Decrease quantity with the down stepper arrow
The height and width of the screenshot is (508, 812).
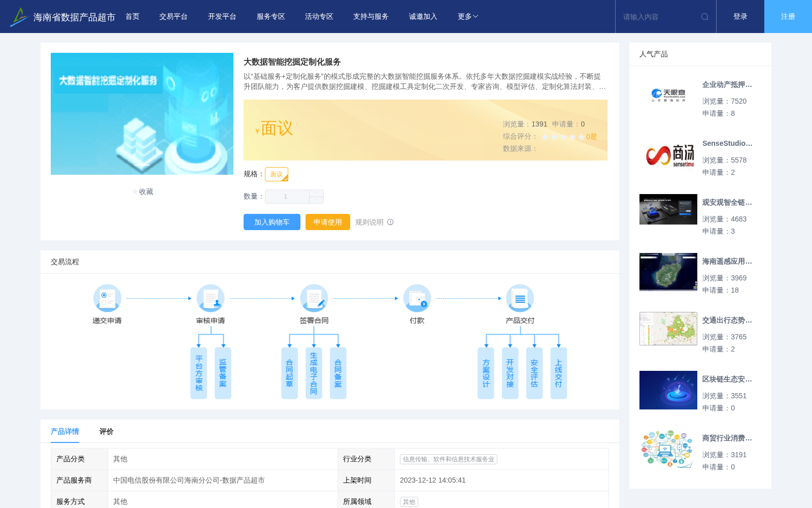pyautogui.click(x=316, y=200)
